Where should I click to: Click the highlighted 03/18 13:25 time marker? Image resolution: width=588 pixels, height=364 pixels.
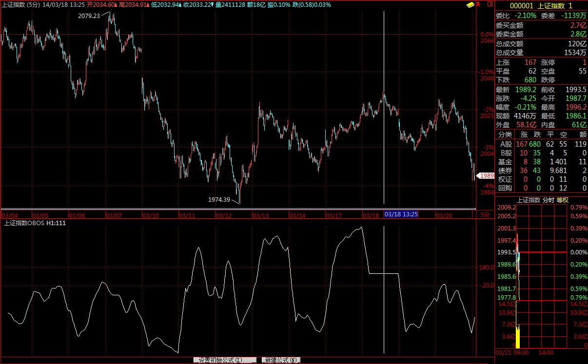(x=401, y=215)
